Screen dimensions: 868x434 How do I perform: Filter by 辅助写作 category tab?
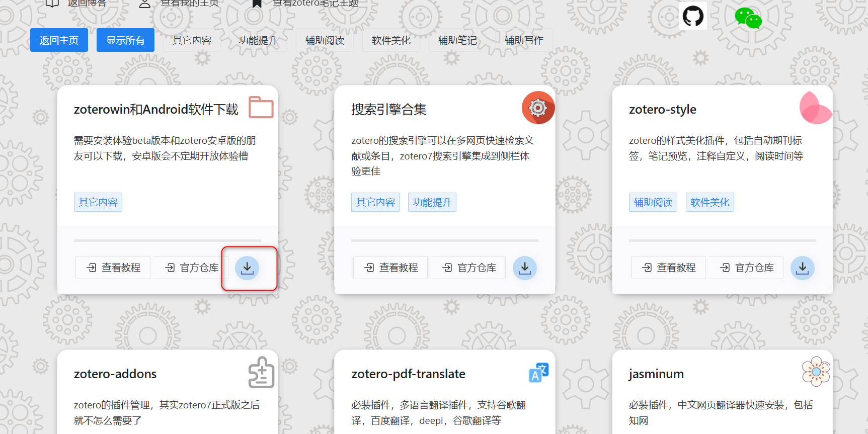(524, 40)
